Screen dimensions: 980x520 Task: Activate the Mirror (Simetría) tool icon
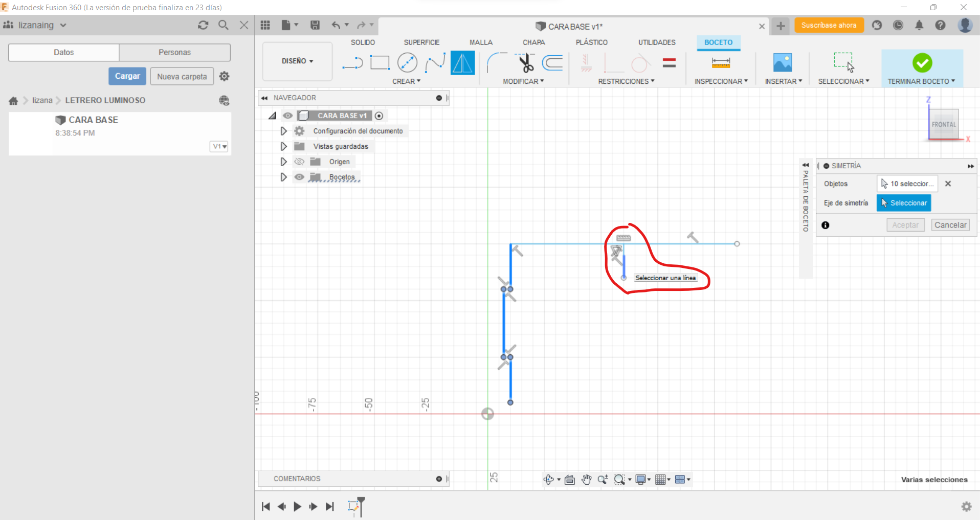coord(462,63)
